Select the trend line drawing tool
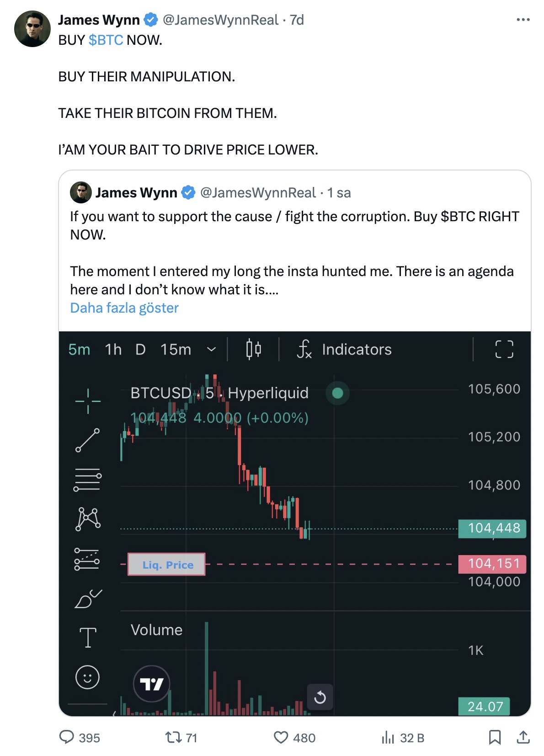Image resolution: width=544 pixels, height=756 pixels. pyautogui.click(x=87, y=440)
